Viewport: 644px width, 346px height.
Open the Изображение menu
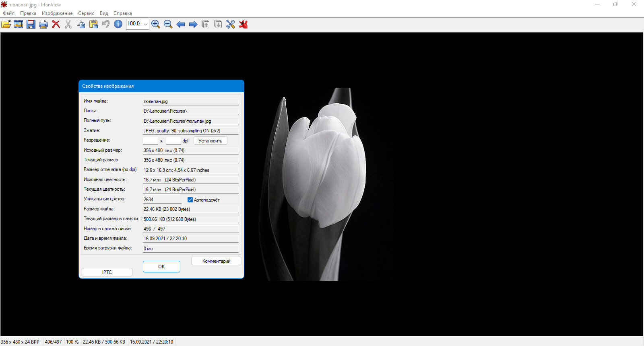click(x=57, y=13)
